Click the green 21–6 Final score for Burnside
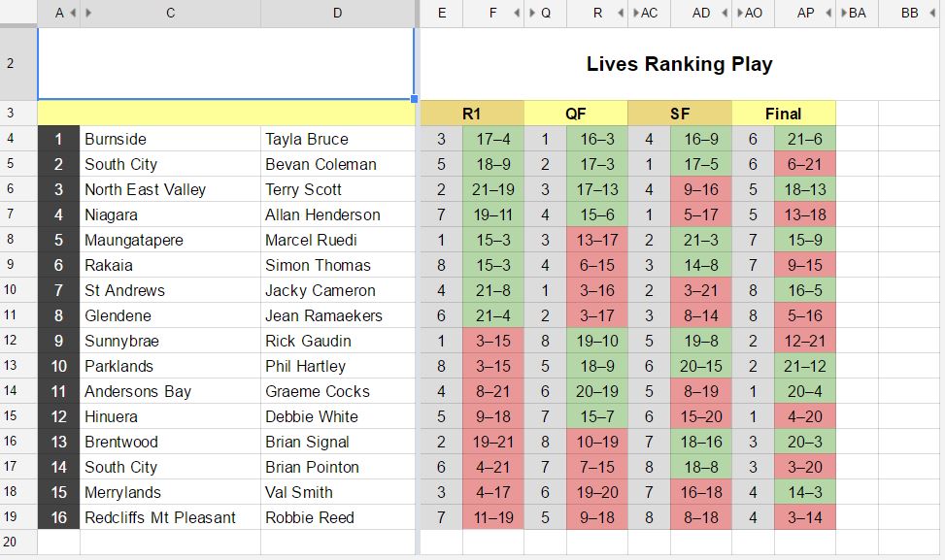Screen dimensions: 945x560 806,138
